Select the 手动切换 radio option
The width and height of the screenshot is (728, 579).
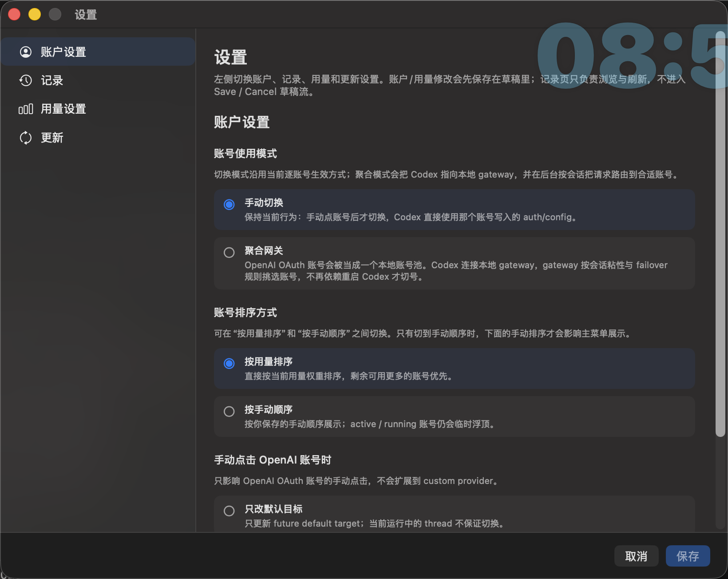[229, 205]
